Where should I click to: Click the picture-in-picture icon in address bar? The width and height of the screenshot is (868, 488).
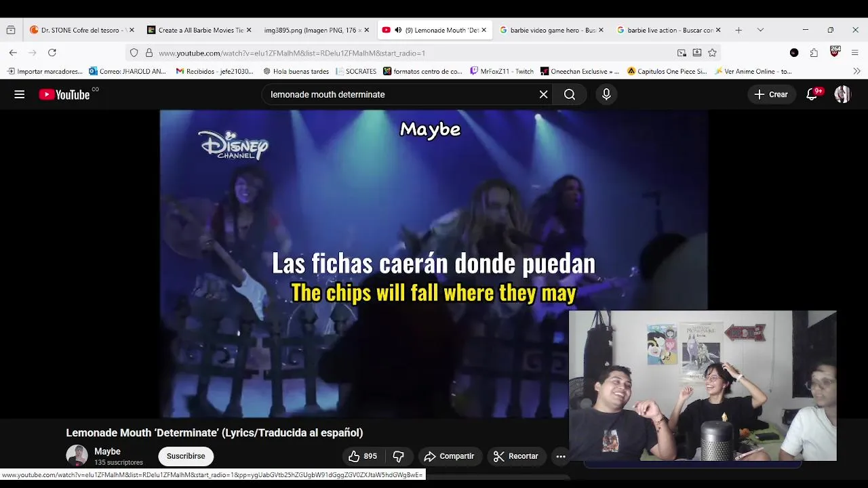click(x=682, y=53)
